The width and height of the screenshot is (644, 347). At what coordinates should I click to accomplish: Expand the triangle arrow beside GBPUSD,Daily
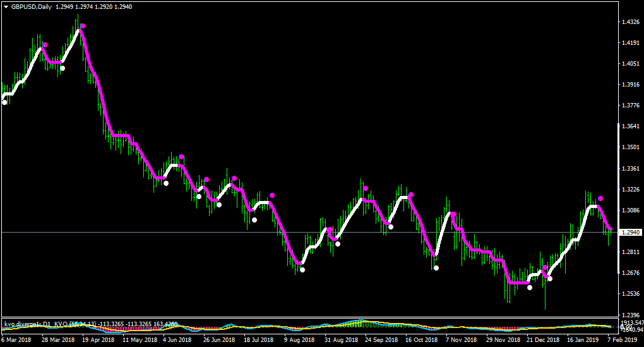coord(6,7)
